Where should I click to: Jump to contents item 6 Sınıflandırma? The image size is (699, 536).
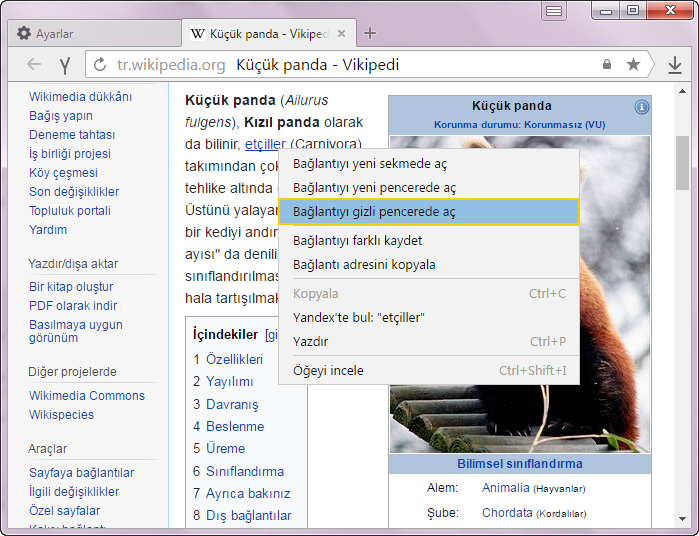click(245, 471)
